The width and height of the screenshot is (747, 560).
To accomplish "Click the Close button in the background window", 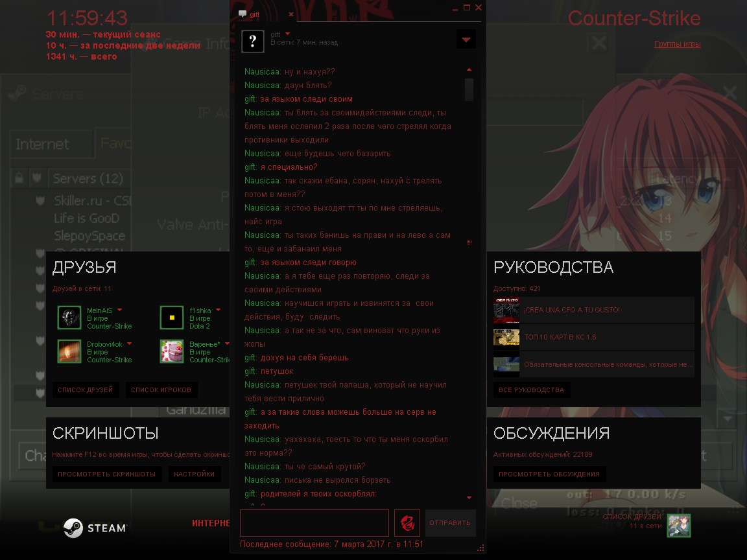I will coord(519,503).
